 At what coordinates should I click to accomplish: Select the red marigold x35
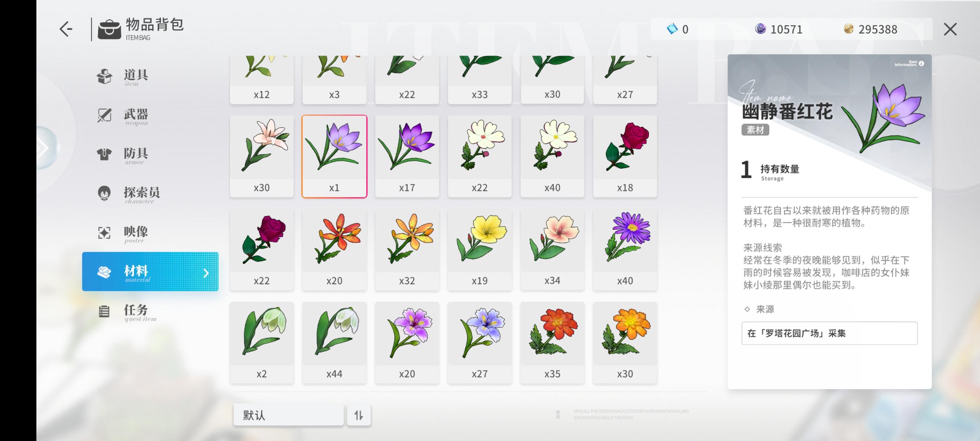(552, 342)
